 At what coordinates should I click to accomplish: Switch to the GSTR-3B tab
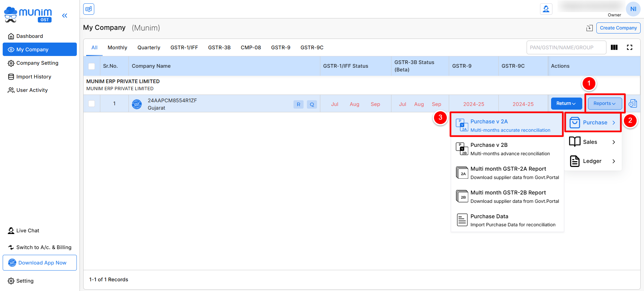pyautogui.click(x=219, y=48)
